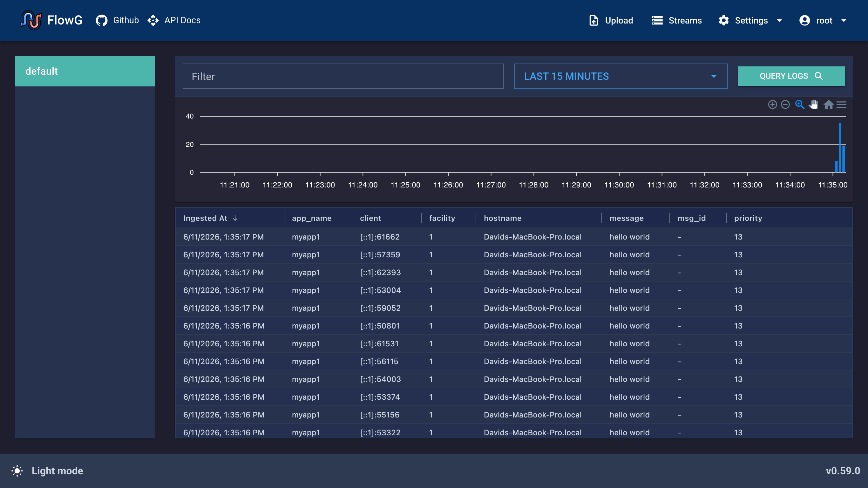The image size is (868, 488).
Task: Go to FlowG home title
Action: point(65,20)
